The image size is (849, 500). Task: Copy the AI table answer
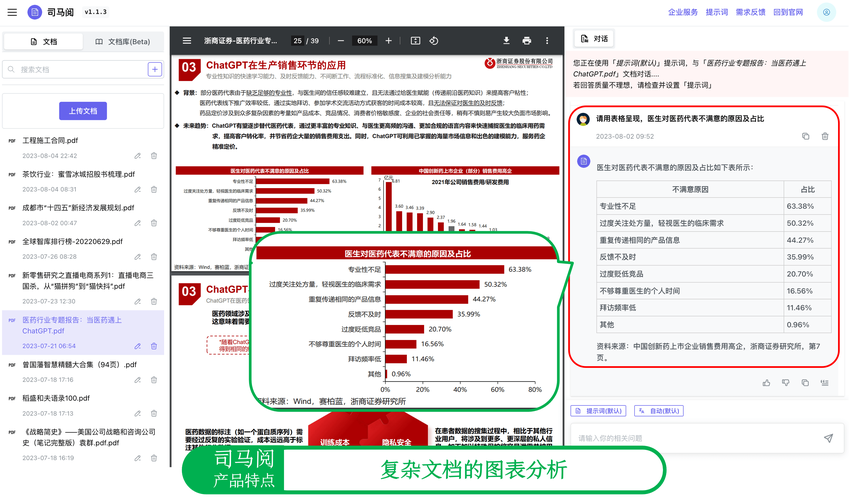805,382
